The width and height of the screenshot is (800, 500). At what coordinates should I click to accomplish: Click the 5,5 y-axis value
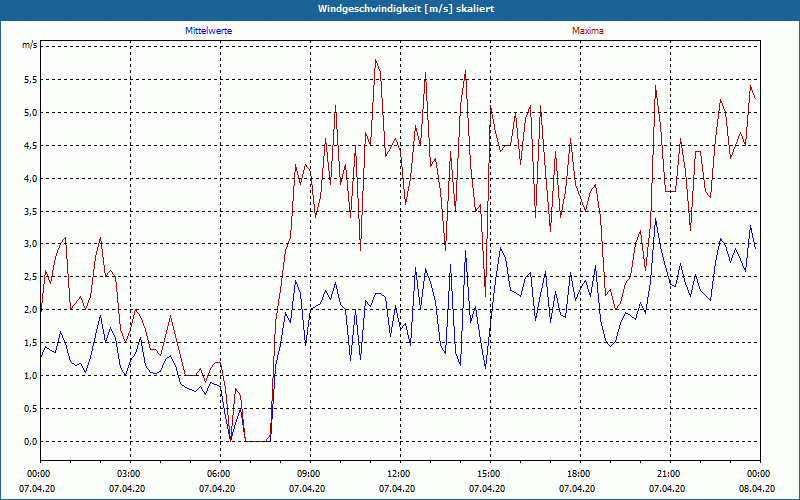(x=30, y=80)
